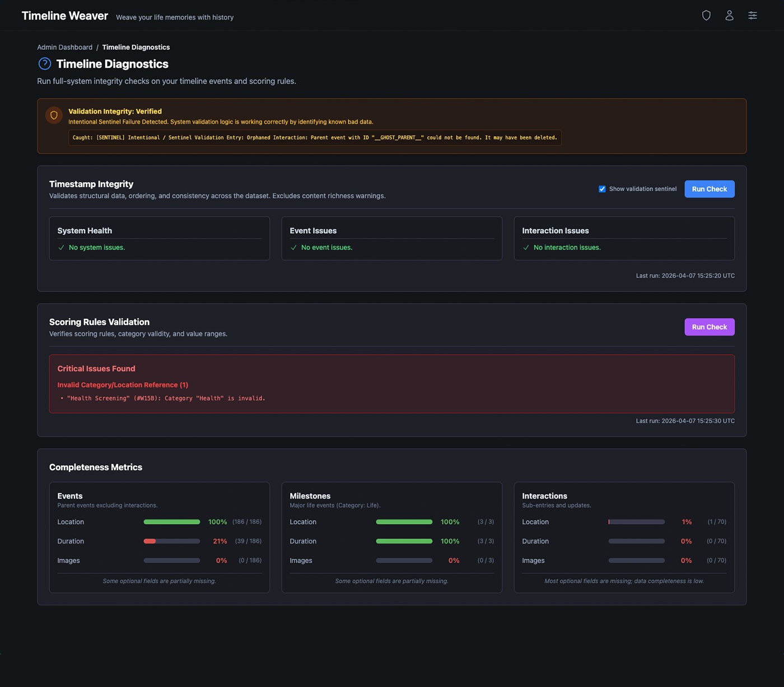Click the shield icon in the Validation Integrity banner
The height and width of the screenshot is (687, 784).
54,115
